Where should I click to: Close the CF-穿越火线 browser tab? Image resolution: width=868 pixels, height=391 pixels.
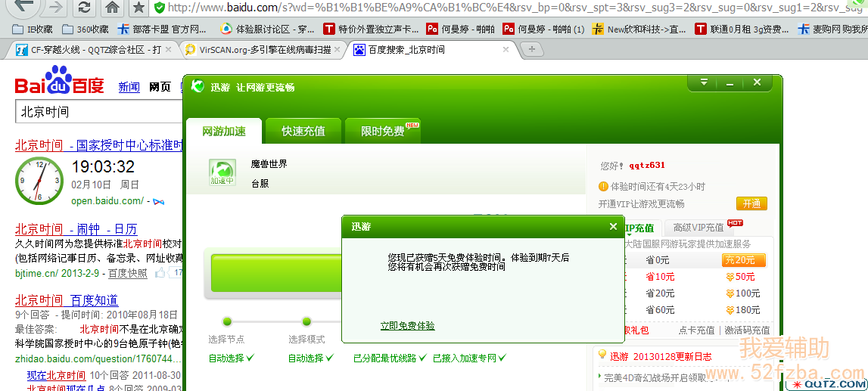click(x=169, y=50)
